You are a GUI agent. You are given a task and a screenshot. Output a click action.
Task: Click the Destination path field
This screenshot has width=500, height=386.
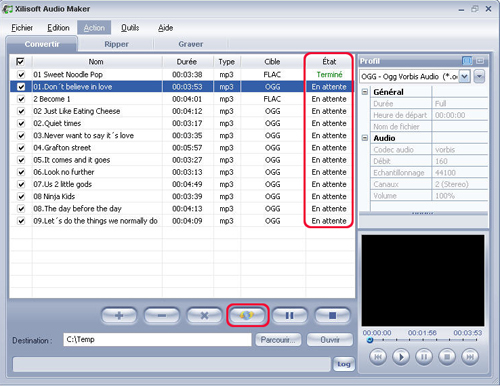point(157,340)
